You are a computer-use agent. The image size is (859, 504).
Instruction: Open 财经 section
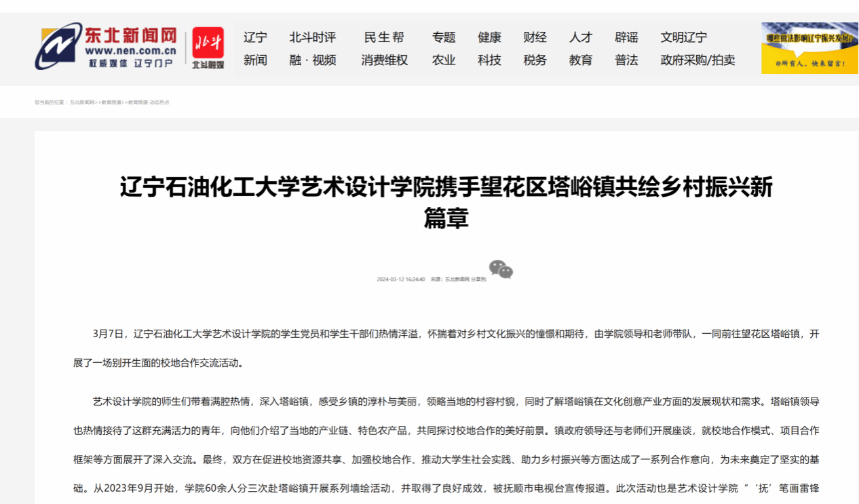coord(535,37)
